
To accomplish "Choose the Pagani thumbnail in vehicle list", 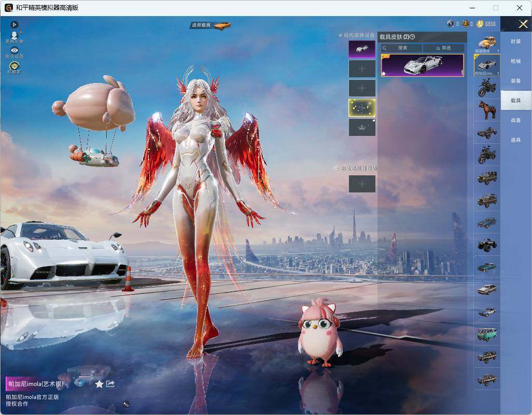I will [487, 65].
